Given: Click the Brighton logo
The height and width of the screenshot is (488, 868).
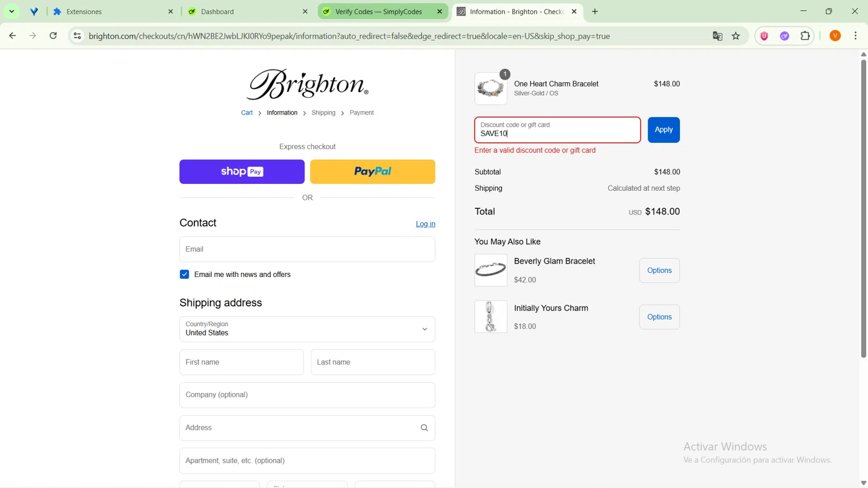Looking at the screenshot, I should [307, 84].
